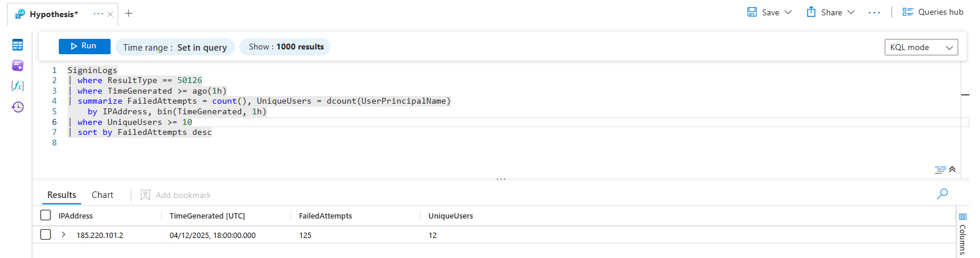The width and height of the screenshot is (980, 258).
Task: Expand the 185.220.101.2 result row
Action: (64, 234)
